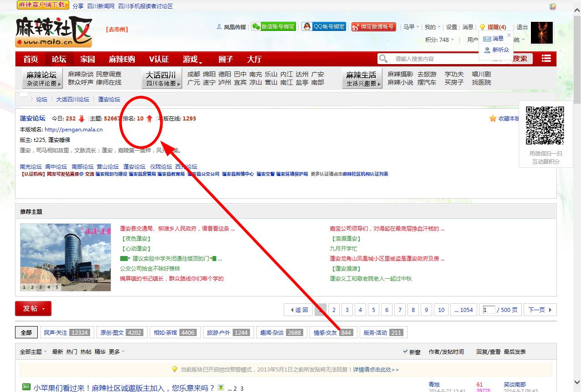Open the pengan.mala.cn domain link
The width and height of the screenshot is (581, 392).
point(73,130)
